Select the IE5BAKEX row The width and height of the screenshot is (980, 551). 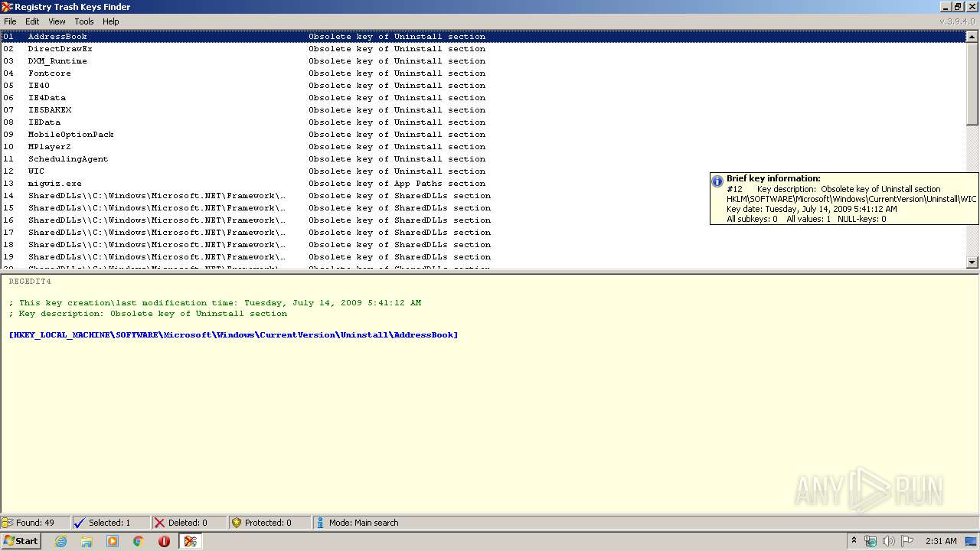[483, 110]
